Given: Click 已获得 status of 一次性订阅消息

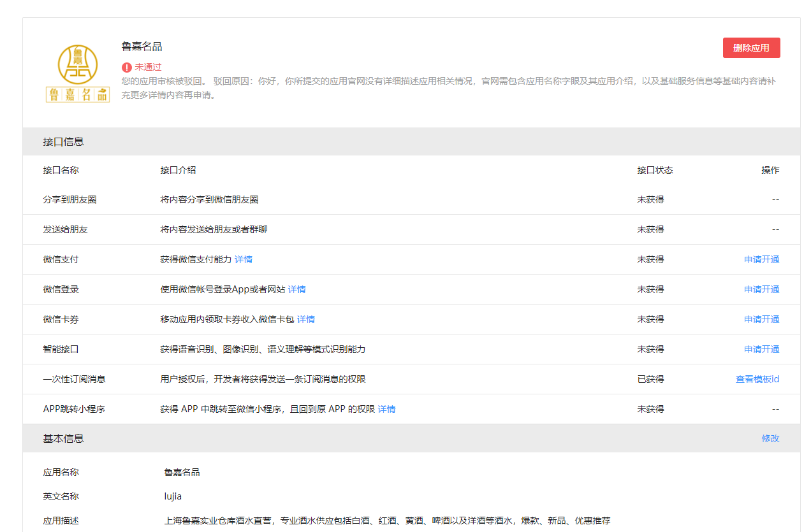Looking at the screenshot, I should tap(650, 379).
